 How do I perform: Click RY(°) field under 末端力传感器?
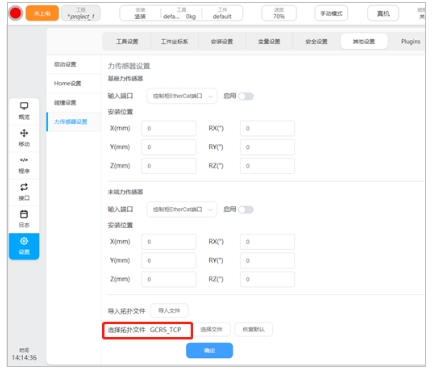pyautogui.click(x=267, y=260)
